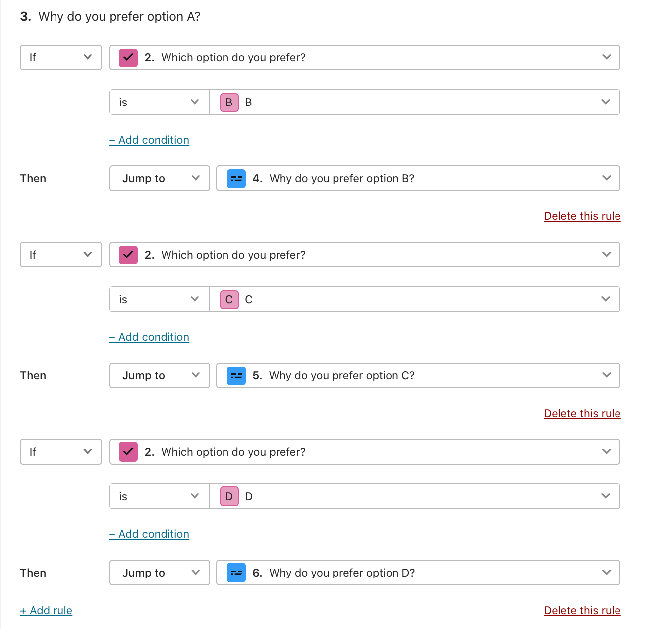Expand the answer C value dropdown

click(x=415, y=299)
